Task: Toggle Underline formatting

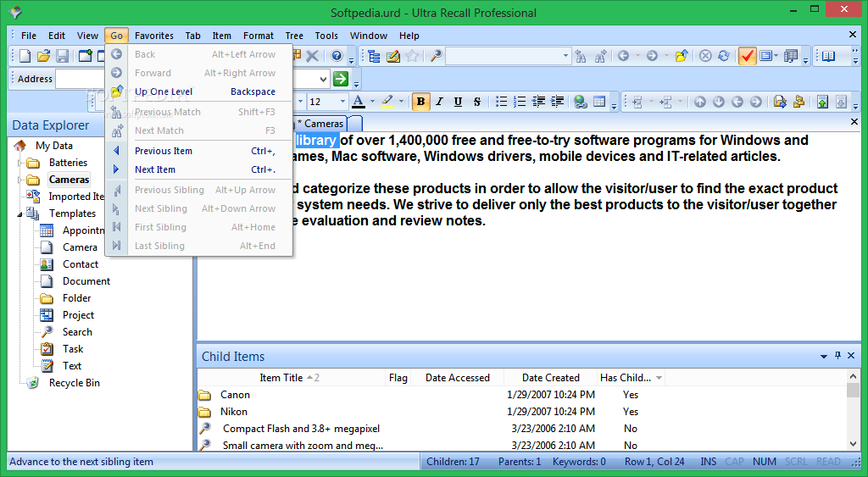Action: [x=458, y=102]
